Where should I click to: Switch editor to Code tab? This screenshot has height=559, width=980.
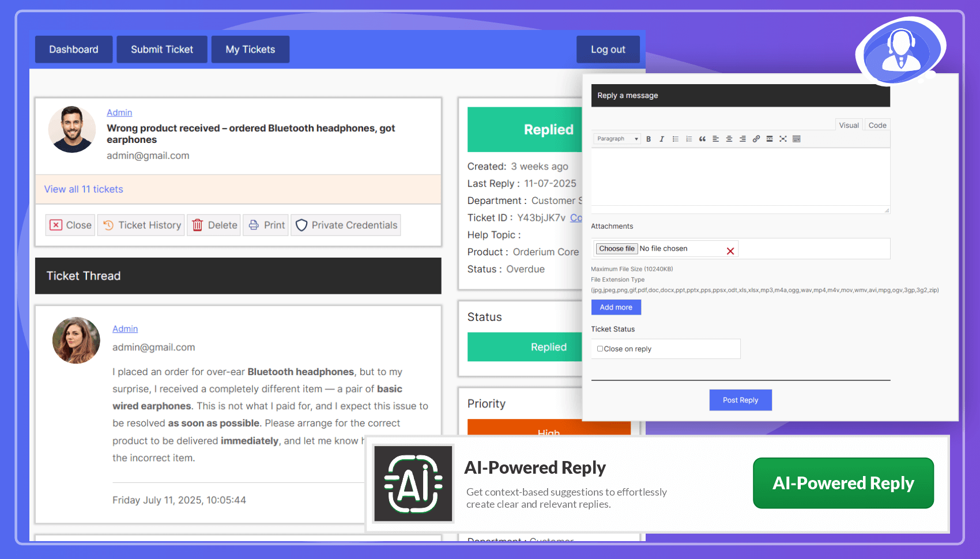pyautogui.click(x=877, y=125)
